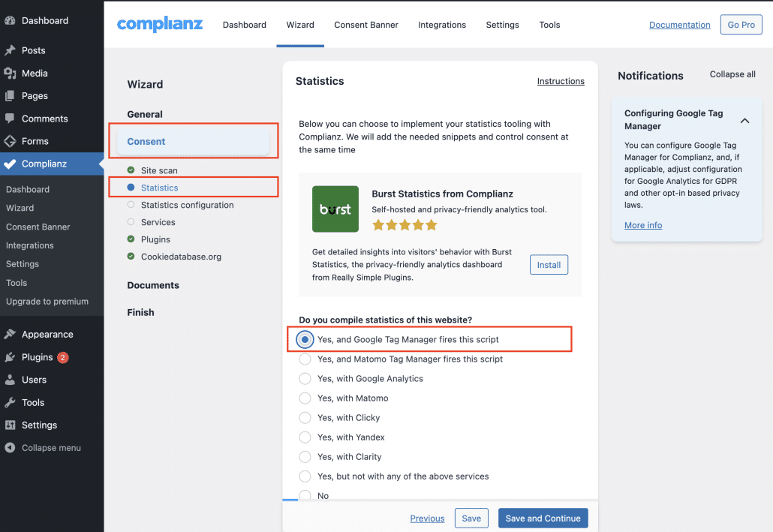Go to the Services wizard step
The image size is (773, 532).
(158, 222)
